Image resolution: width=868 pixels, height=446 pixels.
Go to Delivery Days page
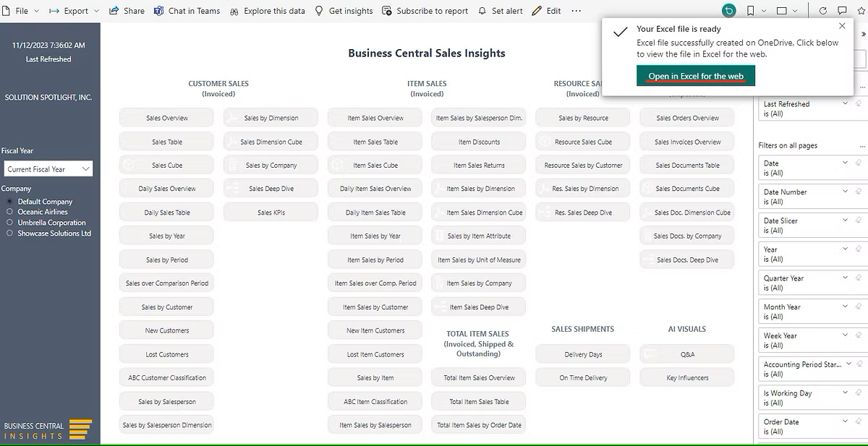click(x=583, y=354)
